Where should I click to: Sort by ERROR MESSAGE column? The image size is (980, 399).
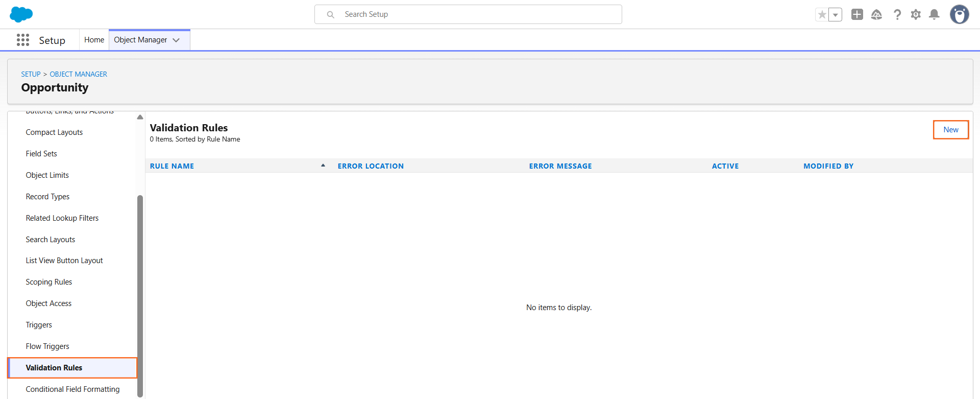560,166
